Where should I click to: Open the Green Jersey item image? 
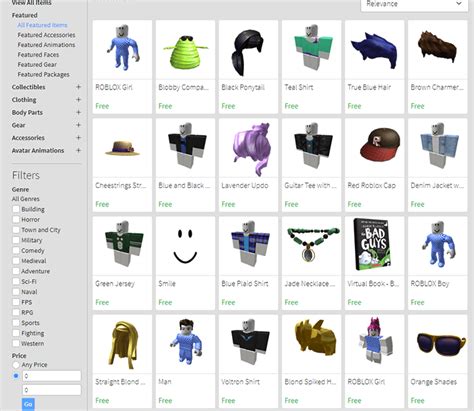(x=122, y=246)
